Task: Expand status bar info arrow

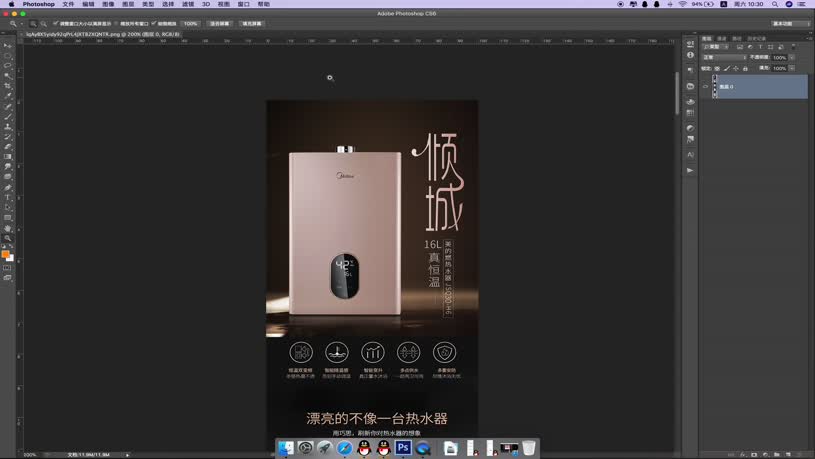Action: (x=127, y=455)
